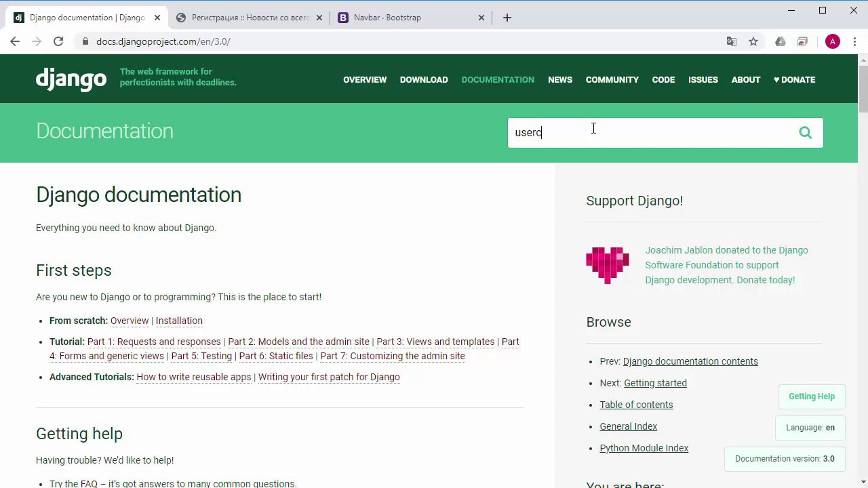Viewport: 868px width, 488px height.
Task: Open Part 2: Models and admin site
Action: click(298, 342)
